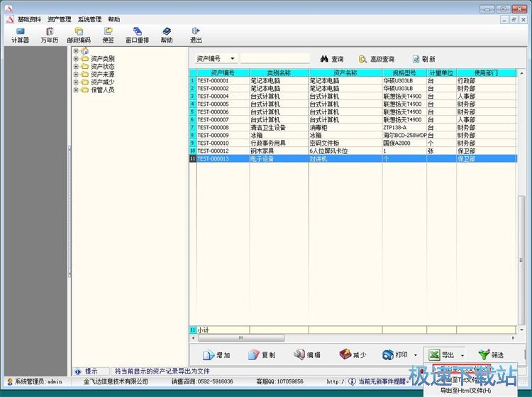This screenshot has height=397, width=532.
Task: Expand the 保管人员 tree node
Action: click(76, 89)
